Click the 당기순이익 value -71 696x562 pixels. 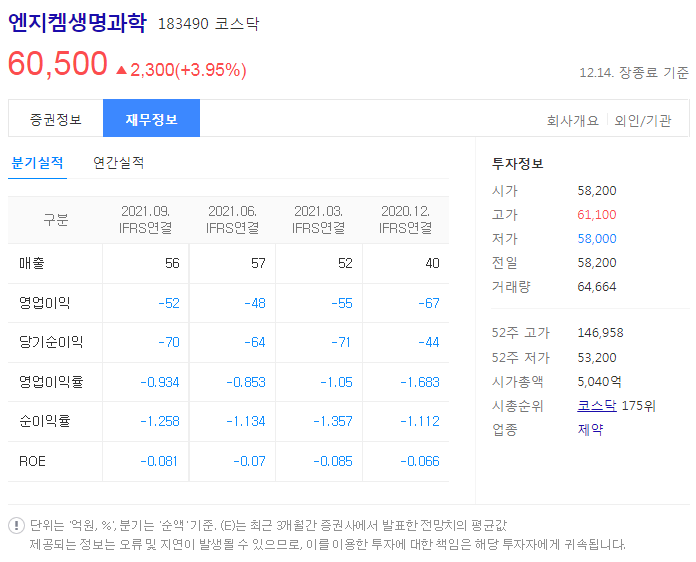tap(341, 342)
